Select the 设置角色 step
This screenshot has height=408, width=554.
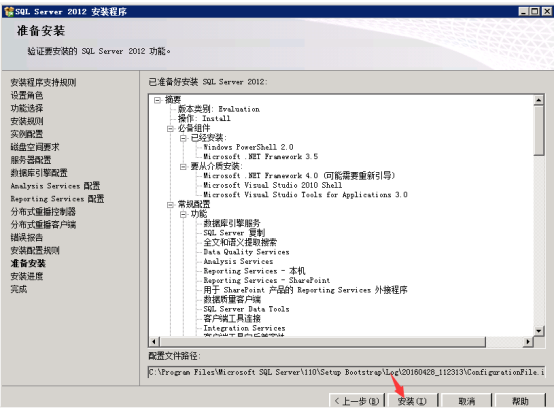(x=27, y=95)
